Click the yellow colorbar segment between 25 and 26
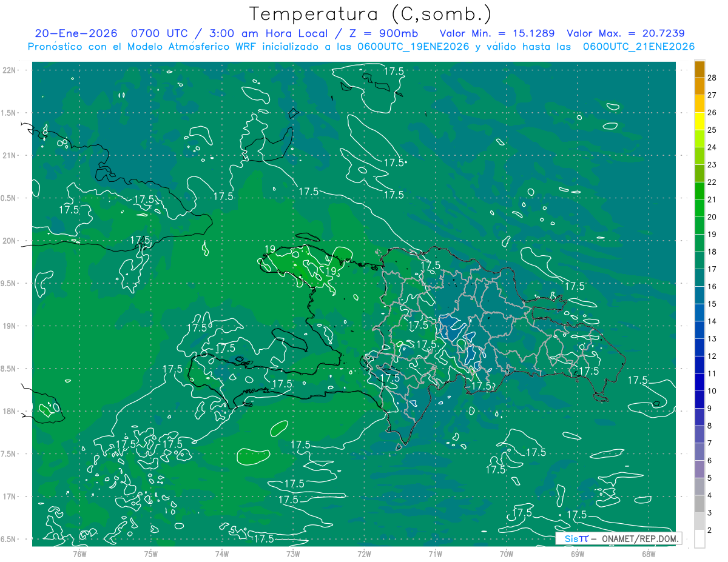The image size is (728, 562). 699,121
